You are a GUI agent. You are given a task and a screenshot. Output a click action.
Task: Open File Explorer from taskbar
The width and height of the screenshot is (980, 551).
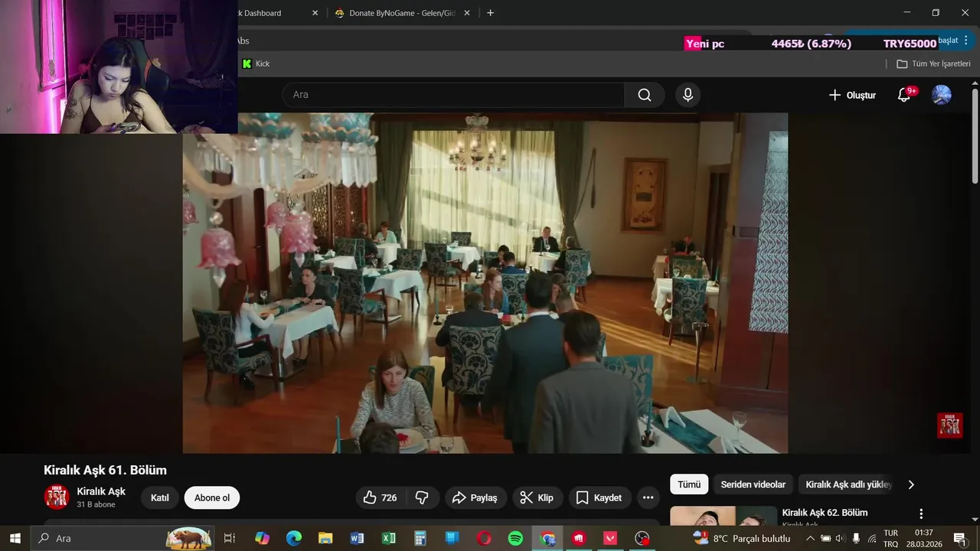(325, 539)
